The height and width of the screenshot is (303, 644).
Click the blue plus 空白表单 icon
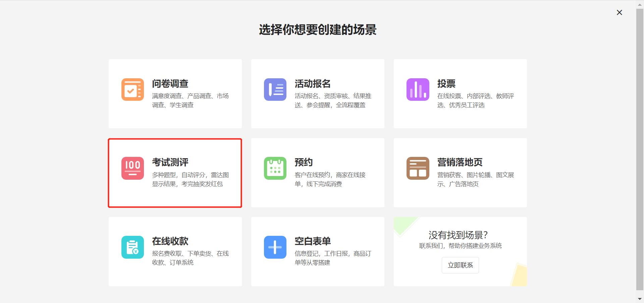tap(275, 247)
